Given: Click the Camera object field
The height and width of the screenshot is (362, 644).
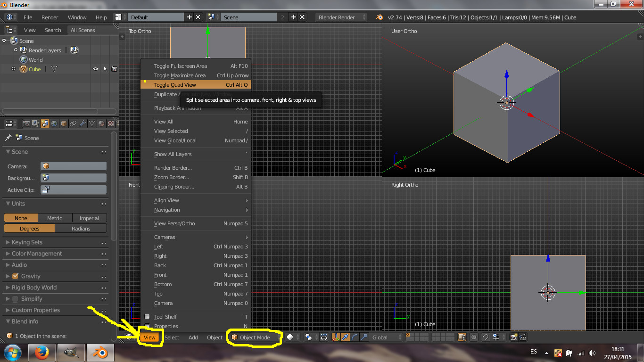Looking at the screenshot, I should [x=73, y=166].
